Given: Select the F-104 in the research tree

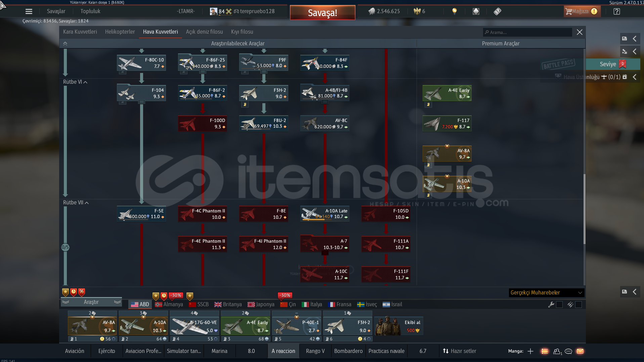Looking at the screenshot, I should [141, 93].
